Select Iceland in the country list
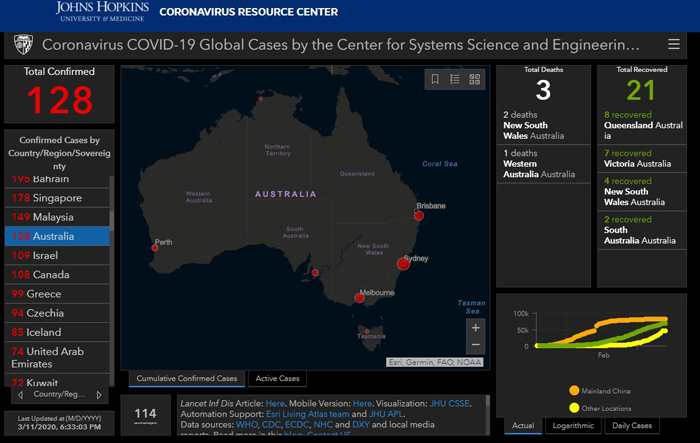 click(x=57, y=332)
